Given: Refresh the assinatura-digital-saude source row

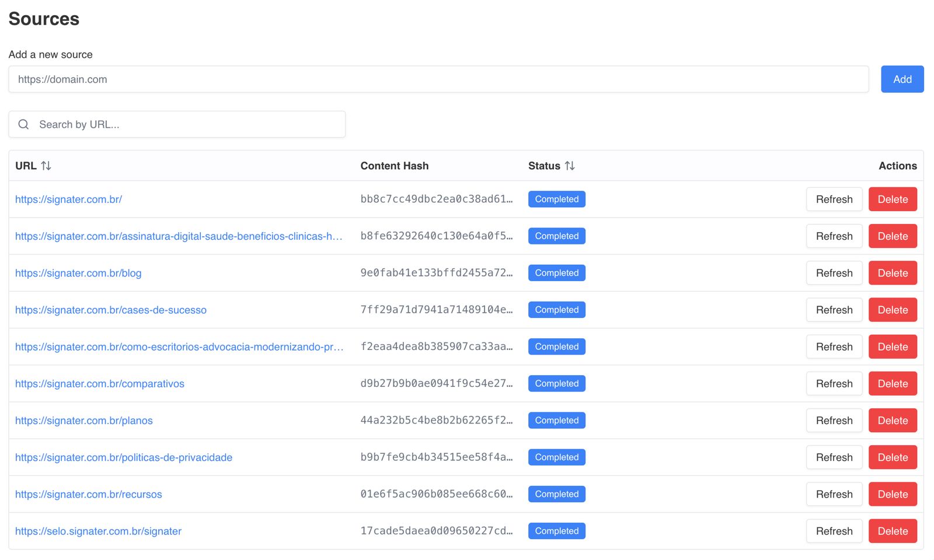Looking at the screenshot, I should (x=834, y=236).
